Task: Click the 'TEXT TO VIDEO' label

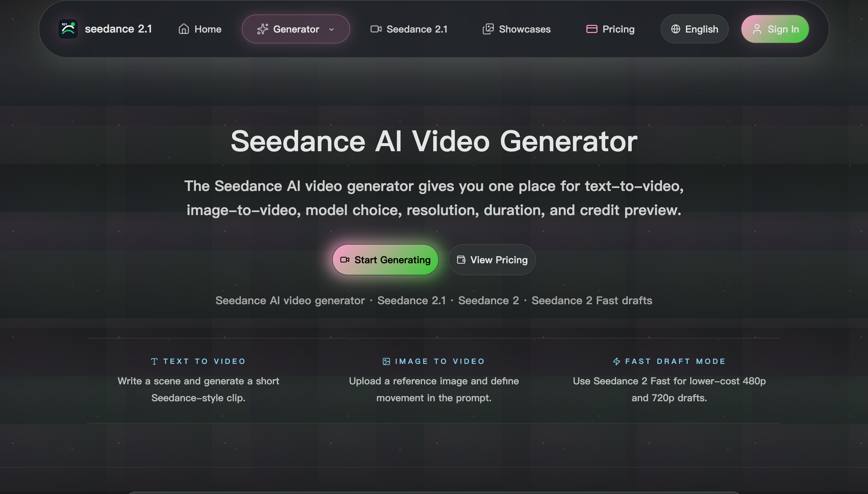Action: (x=204, y=361)
